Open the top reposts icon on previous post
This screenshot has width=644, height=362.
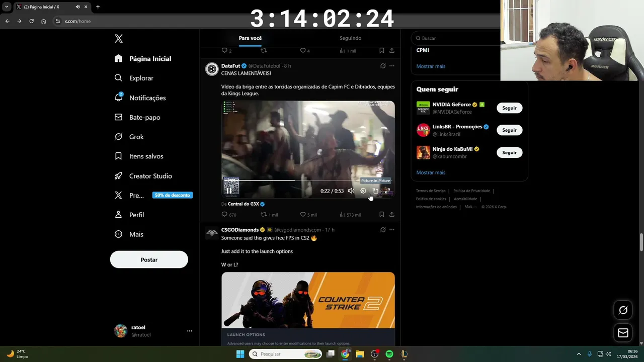264,51
